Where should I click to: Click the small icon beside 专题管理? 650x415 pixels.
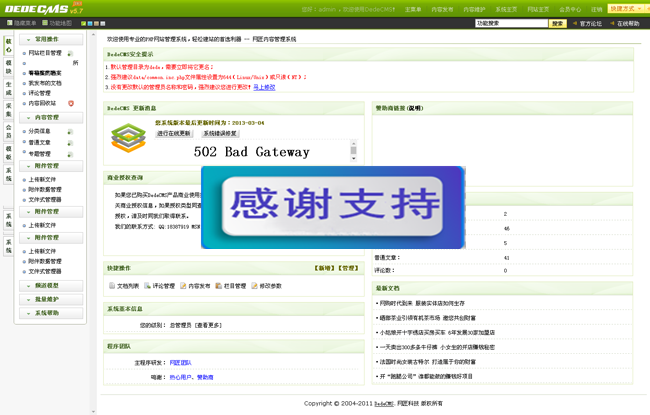pyautogui.click(x=70, y=154)
